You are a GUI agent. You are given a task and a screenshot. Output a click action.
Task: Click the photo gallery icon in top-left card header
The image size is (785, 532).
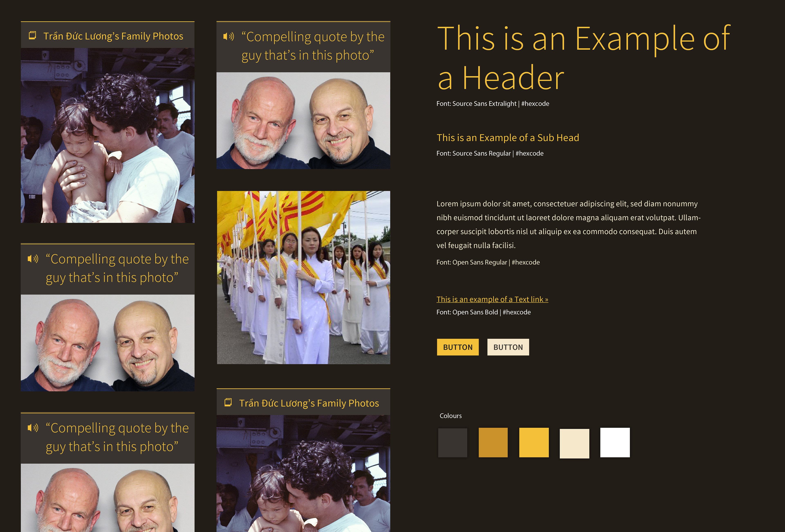tap(33, 35)
